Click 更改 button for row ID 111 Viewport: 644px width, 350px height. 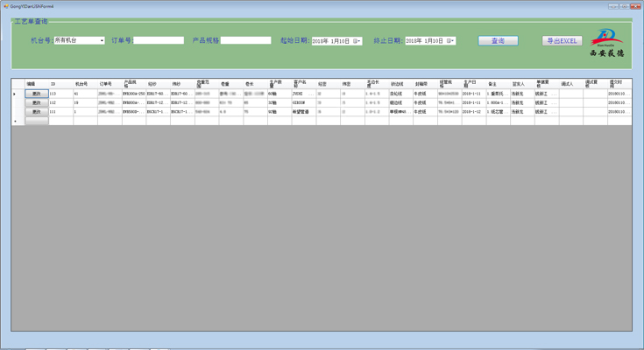[x=36, y=112]
